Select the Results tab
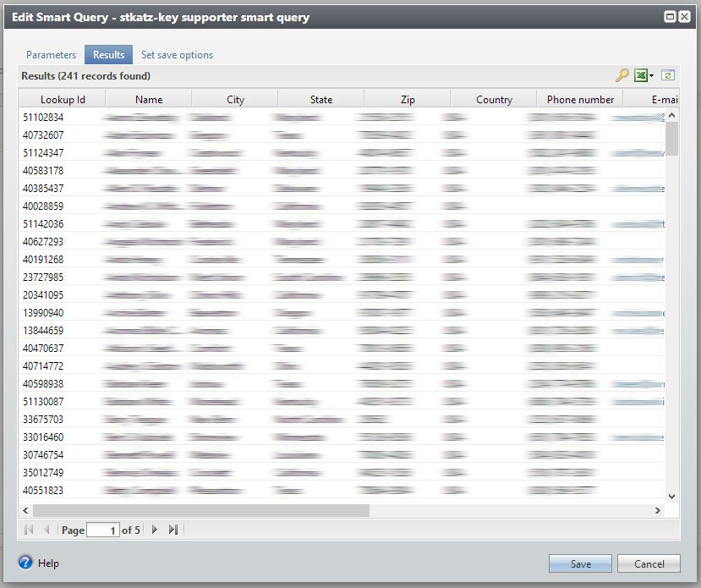This screenshot has height=588, width=701. [108, 55]
